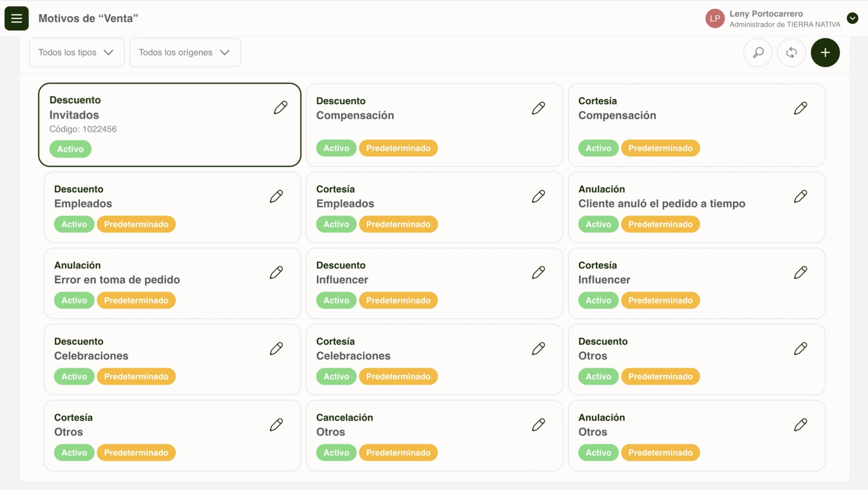Click the LP user avatar
868x490 pixels.
[x=715, y=19]
